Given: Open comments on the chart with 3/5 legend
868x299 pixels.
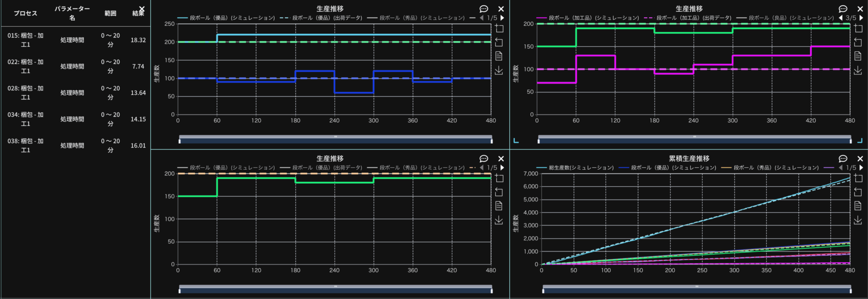Looking at the screenshot, I should [843, 9].
